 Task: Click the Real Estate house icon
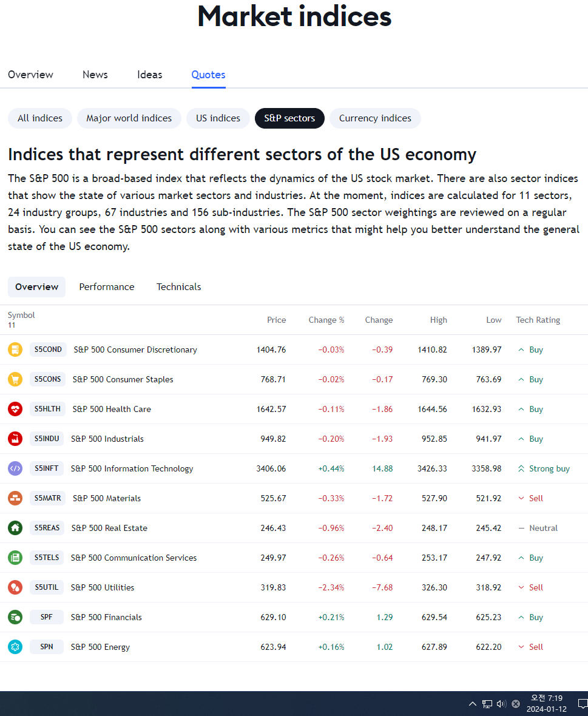coord(15,528)
